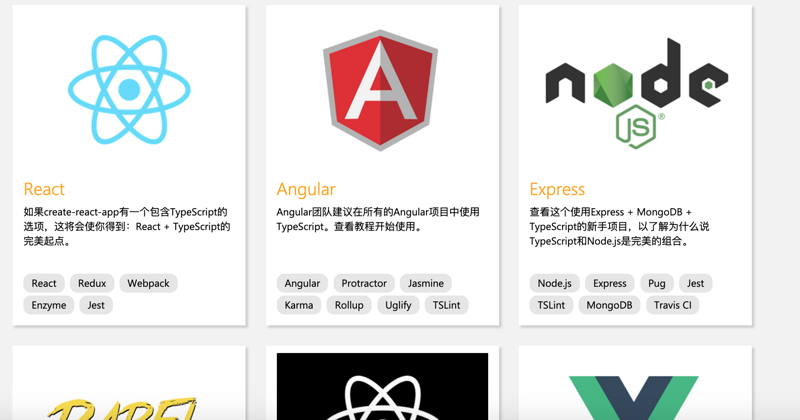800x420 pixels.
Task: Select the Enzyme tag
Action: click(x=48, y=305)
